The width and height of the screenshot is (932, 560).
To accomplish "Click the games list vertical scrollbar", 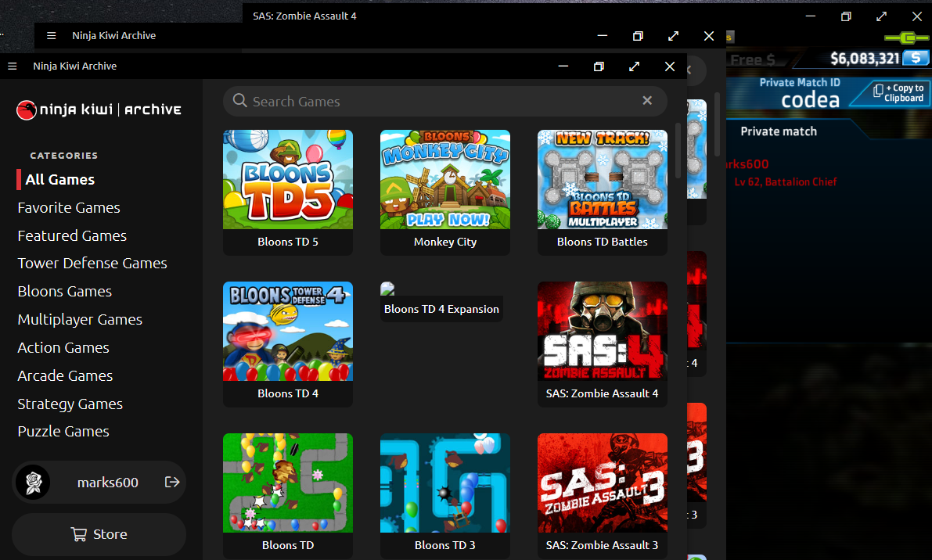I will pos(678,151).
